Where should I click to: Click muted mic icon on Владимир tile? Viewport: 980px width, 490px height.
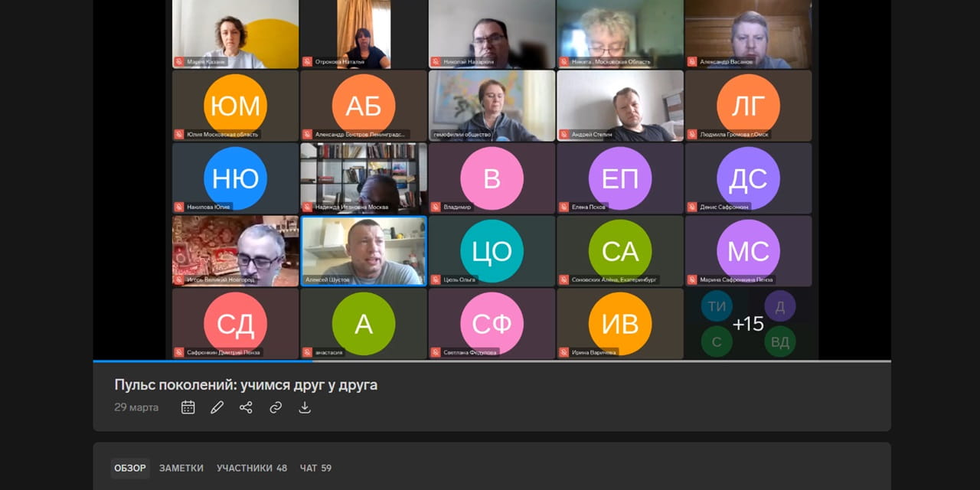436,207
